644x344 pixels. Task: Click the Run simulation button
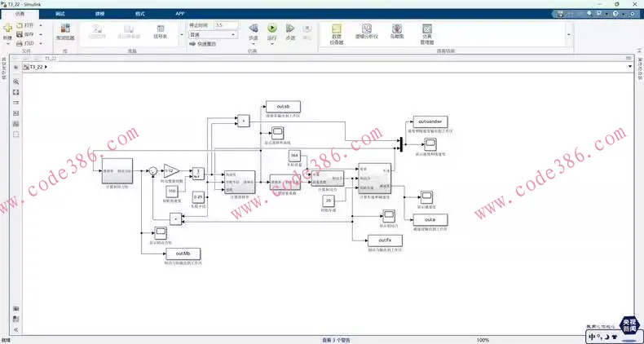(272, 29)
